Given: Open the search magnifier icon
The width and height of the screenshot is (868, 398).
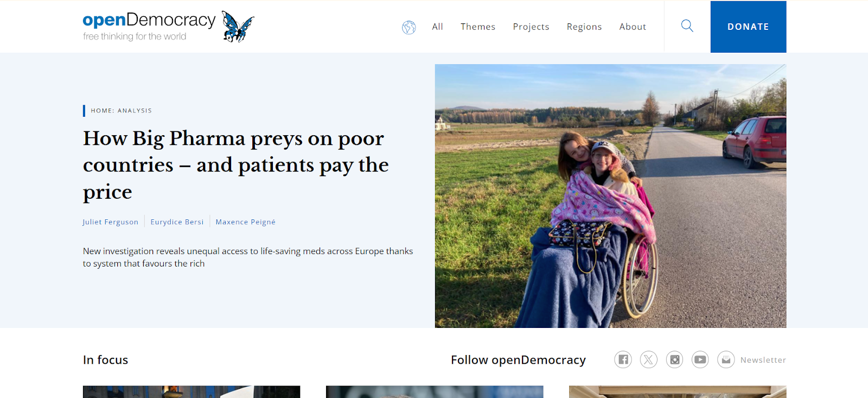Looking at the screenshot, I should [x=687, y=26].
